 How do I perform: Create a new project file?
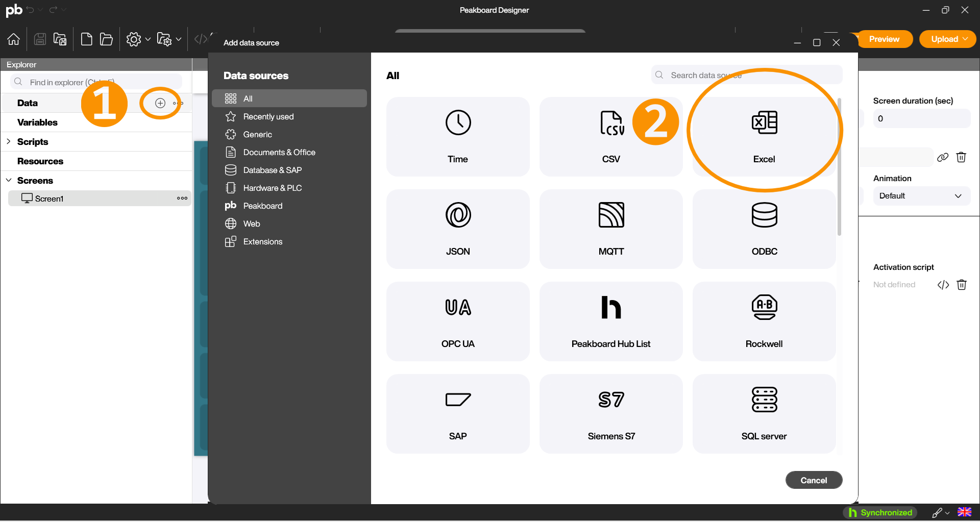[87, 39]
